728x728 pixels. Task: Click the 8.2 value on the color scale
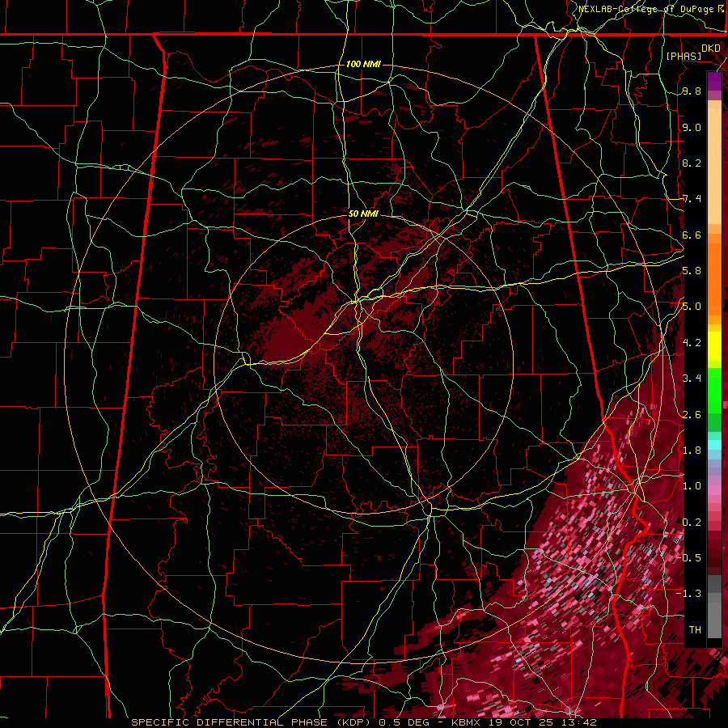pyautogui.click(x=692, y=163)
